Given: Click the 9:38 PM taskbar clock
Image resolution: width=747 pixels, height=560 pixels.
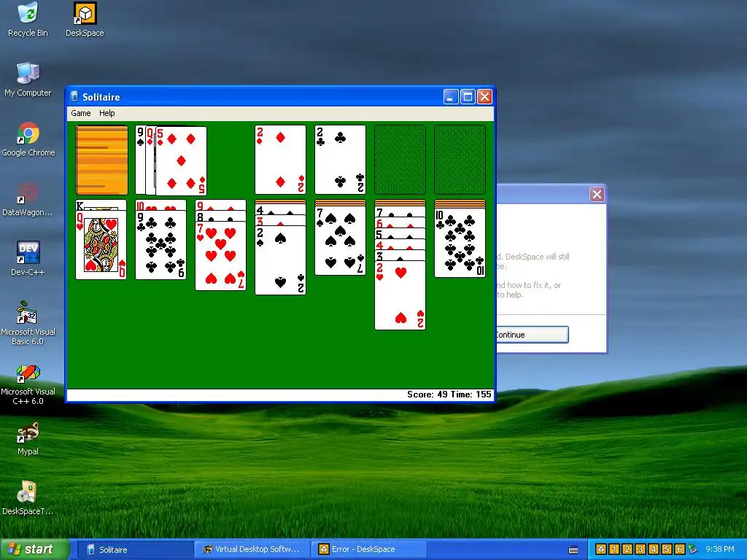Looking at the screenshot, I should pos(720,550).
